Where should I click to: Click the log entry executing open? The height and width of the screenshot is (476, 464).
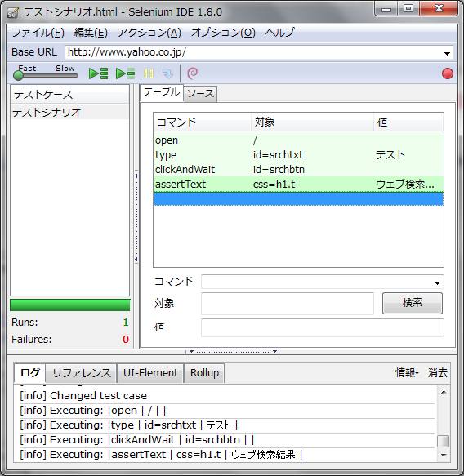point(227,411)
